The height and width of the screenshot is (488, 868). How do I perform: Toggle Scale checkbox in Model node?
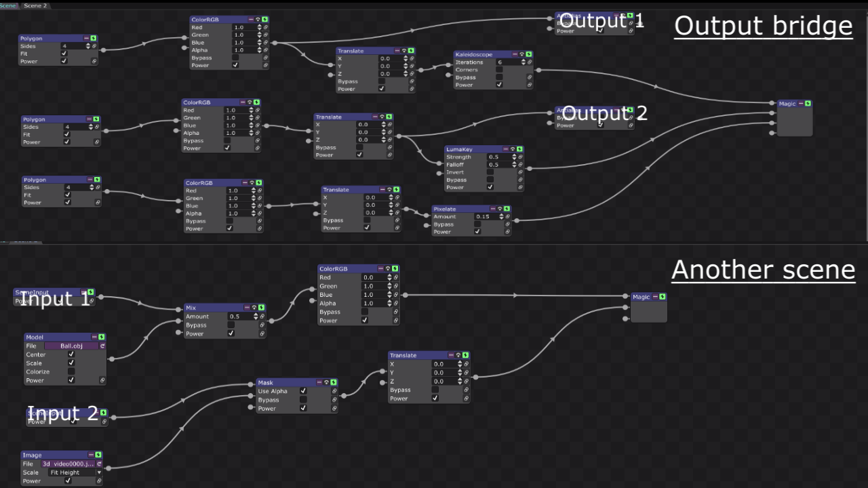71,363
